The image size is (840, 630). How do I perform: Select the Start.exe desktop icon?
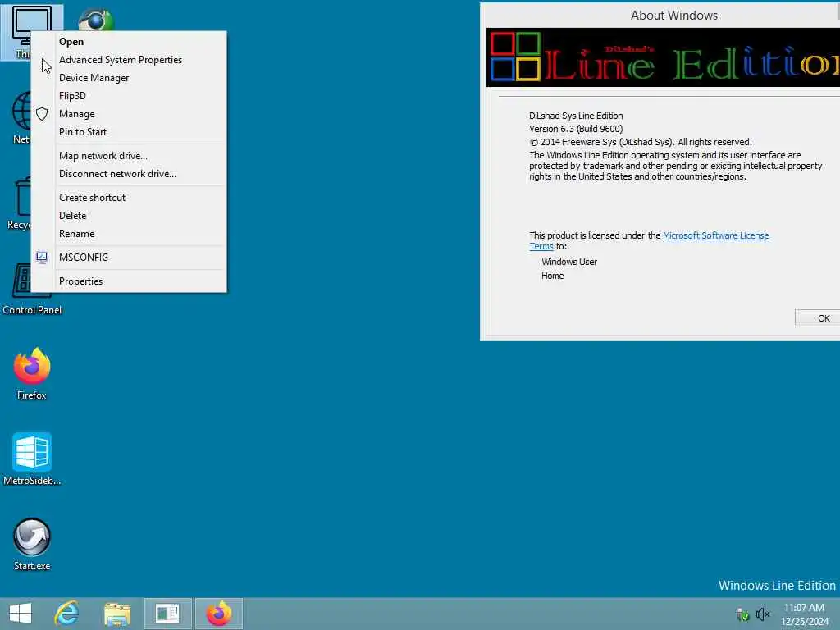32,545
